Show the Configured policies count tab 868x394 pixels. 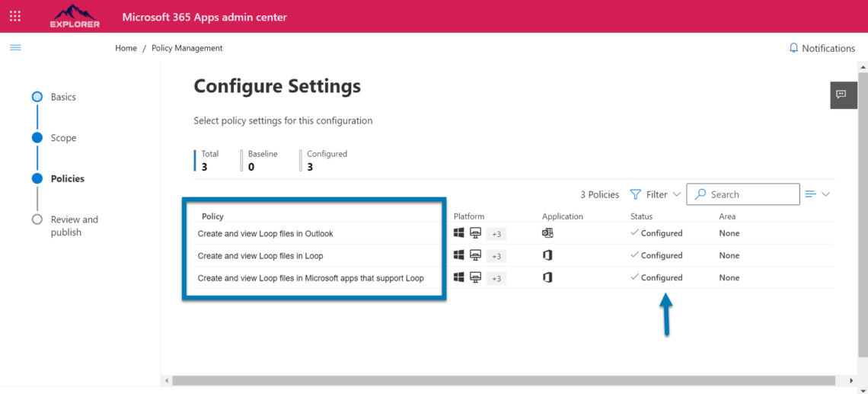[327, 160]
